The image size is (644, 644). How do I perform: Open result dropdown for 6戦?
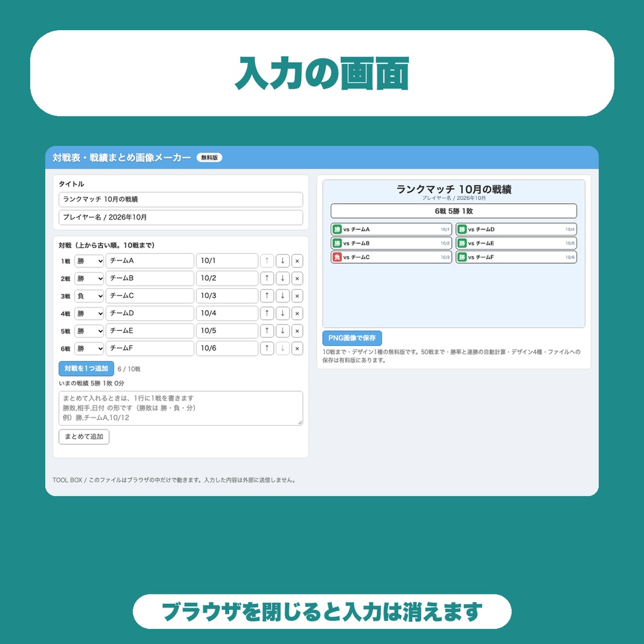pos(89,348)
